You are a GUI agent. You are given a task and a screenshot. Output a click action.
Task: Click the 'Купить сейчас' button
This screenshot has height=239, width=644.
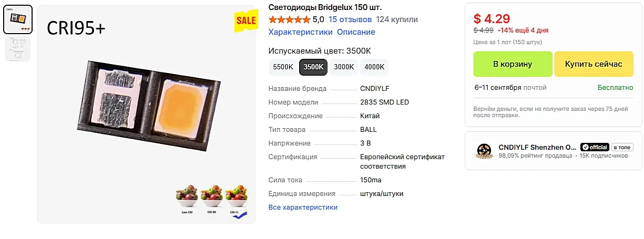click(594, 64)
